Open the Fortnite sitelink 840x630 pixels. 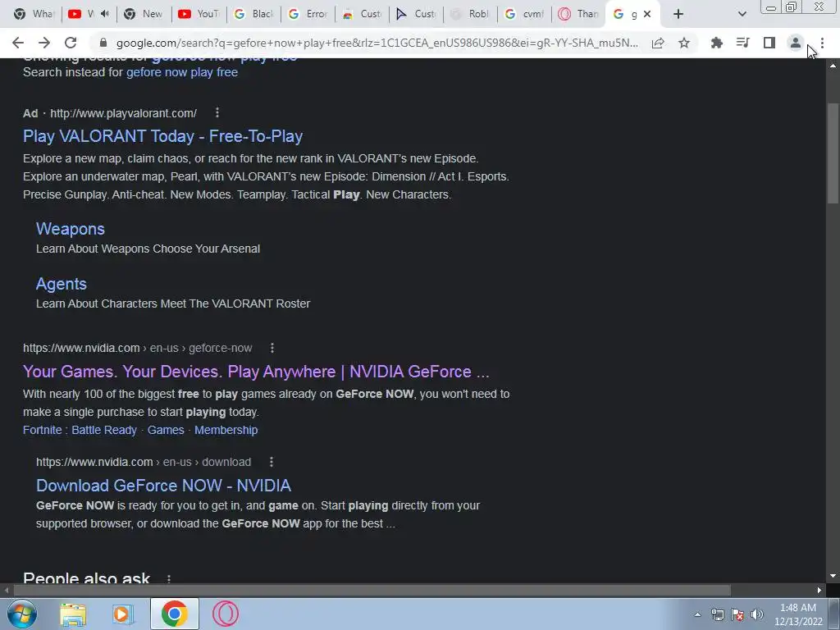point(43,430)
